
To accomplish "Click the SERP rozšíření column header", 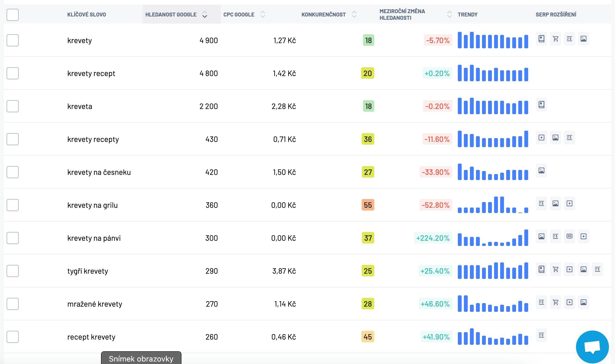I will [556, 15].
